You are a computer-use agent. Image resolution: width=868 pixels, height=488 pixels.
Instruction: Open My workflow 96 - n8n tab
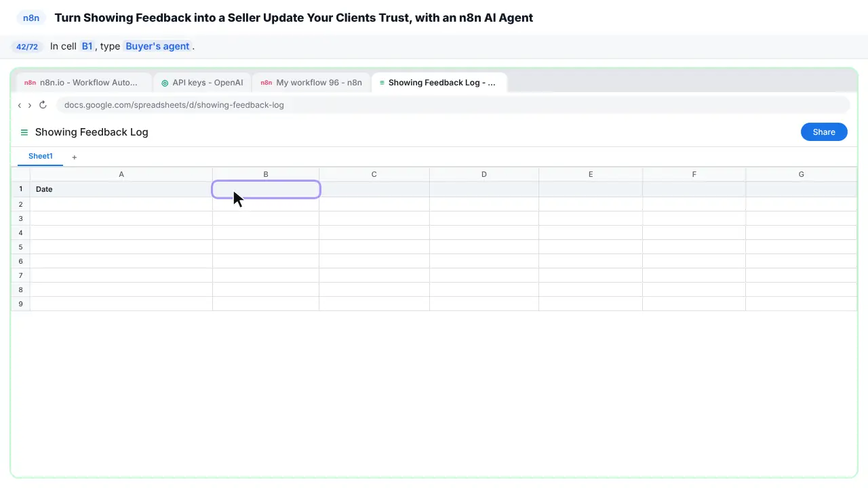point(311,83)
